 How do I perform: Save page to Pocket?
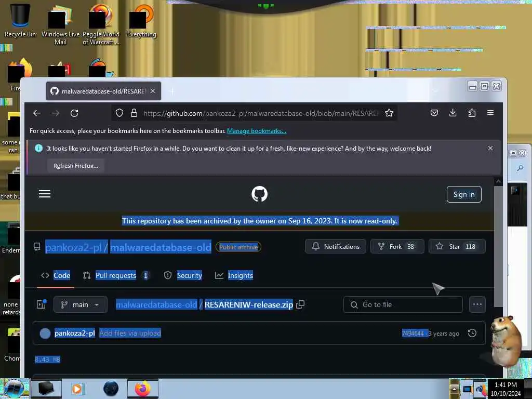434,113
